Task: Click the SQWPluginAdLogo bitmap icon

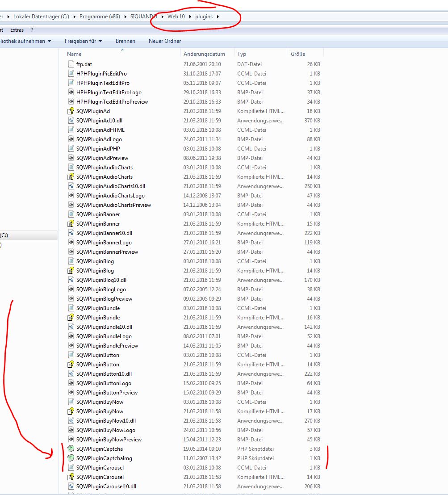Action: pos(71,139)
